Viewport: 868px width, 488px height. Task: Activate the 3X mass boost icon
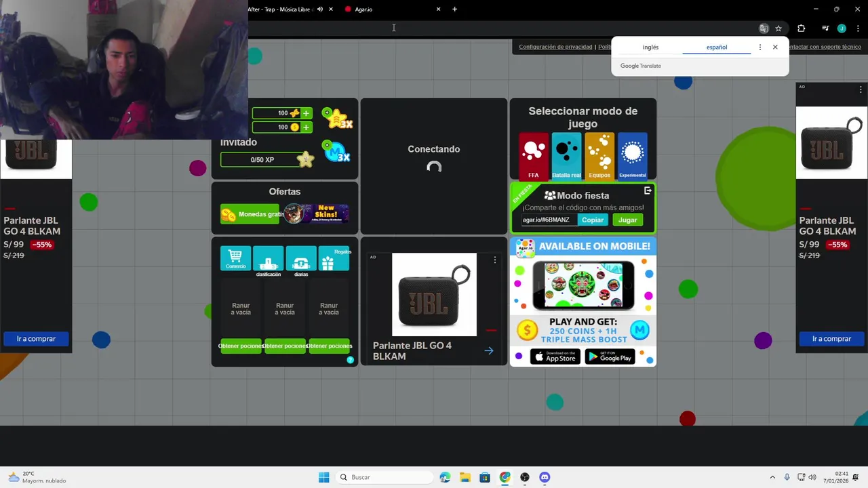(x=336, y=151)
